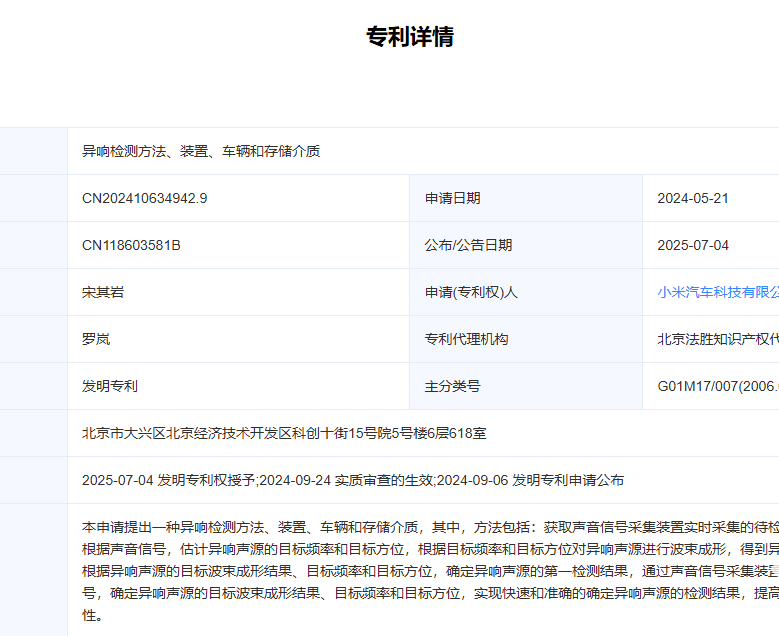Click the 申请日期 label cell
The width and height of the screenshot is (779, 636).
tap(453, 198)
